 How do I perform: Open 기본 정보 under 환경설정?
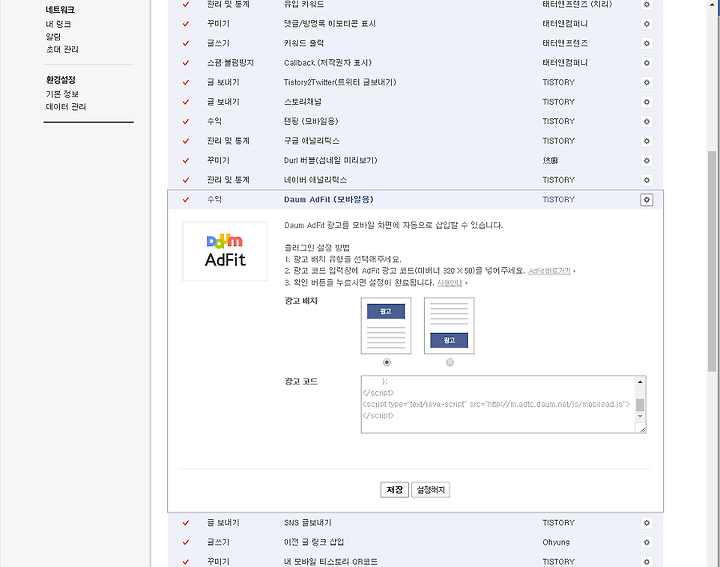[x=62, y=94]
